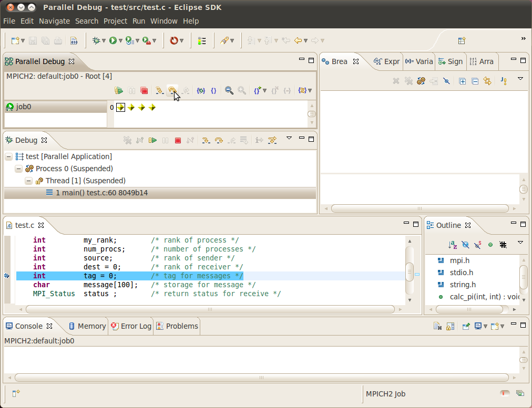Image resolution: width=532 pixels, height=408 pixels.
Task: Click Step Into in Debug view toolbar
Action: pos(206,140)
